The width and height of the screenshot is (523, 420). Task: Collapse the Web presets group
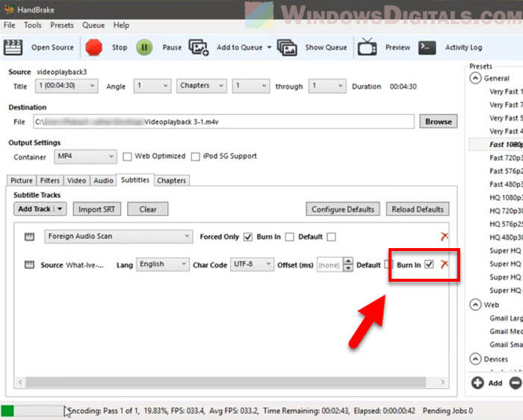[475, 305]
